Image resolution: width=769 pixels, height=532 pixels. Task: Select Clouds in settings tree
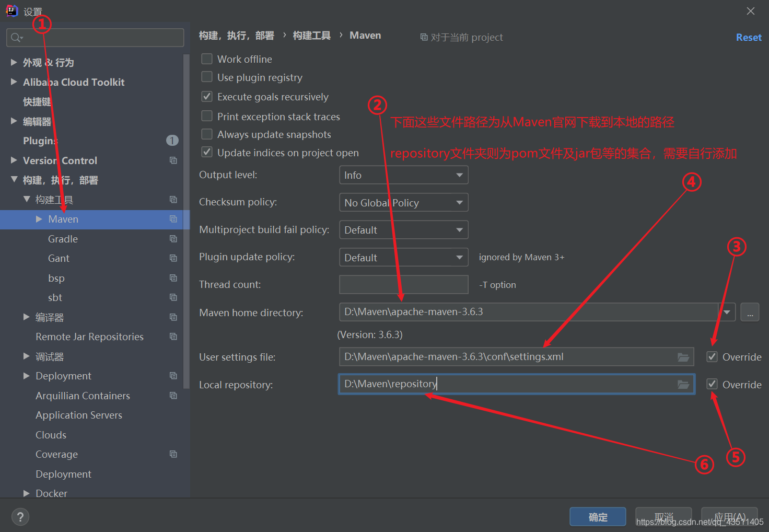[51, 435]
